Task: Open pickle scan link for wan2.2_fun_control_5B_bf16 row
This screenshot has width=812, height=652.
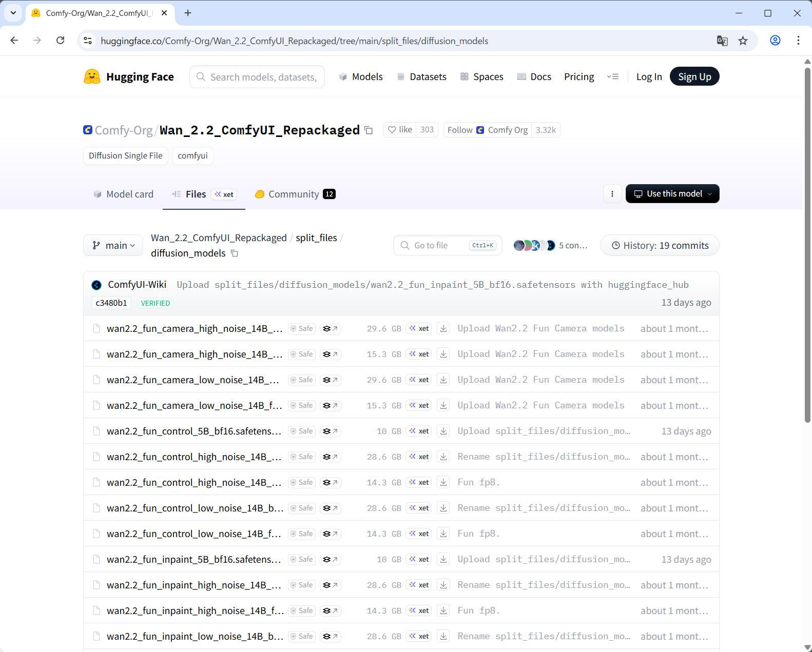Action: (x=331, y=431)
